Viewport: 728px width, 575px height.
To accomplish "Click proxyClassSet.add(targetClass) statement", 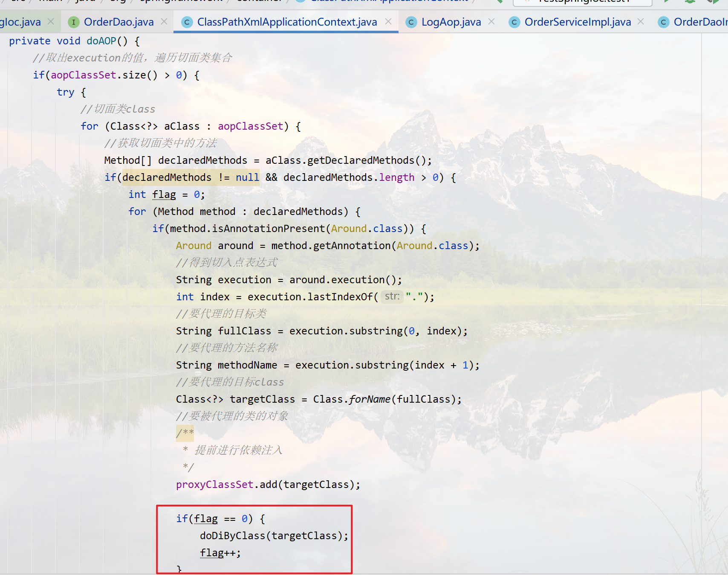I will [268, 485].
